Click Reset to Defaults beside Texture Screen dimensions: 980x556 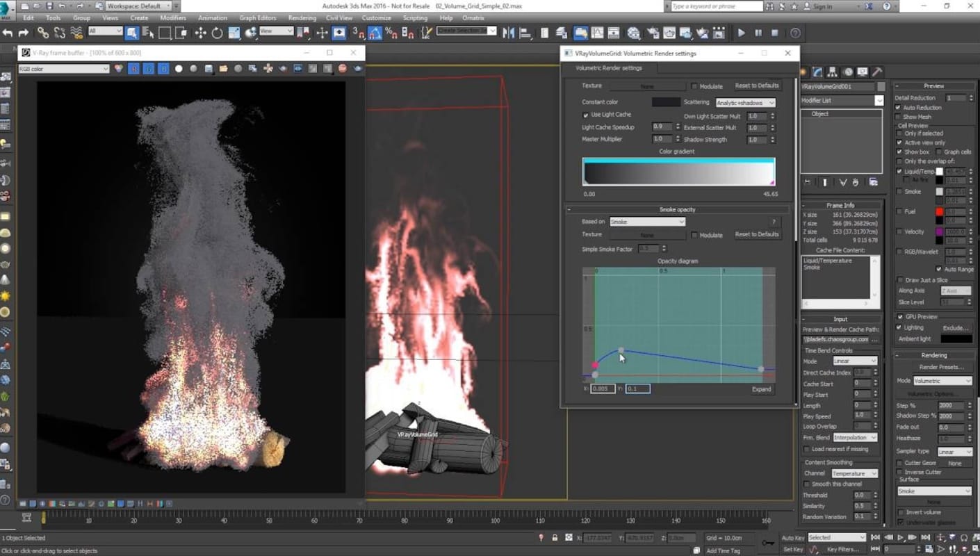click(757, 85)
